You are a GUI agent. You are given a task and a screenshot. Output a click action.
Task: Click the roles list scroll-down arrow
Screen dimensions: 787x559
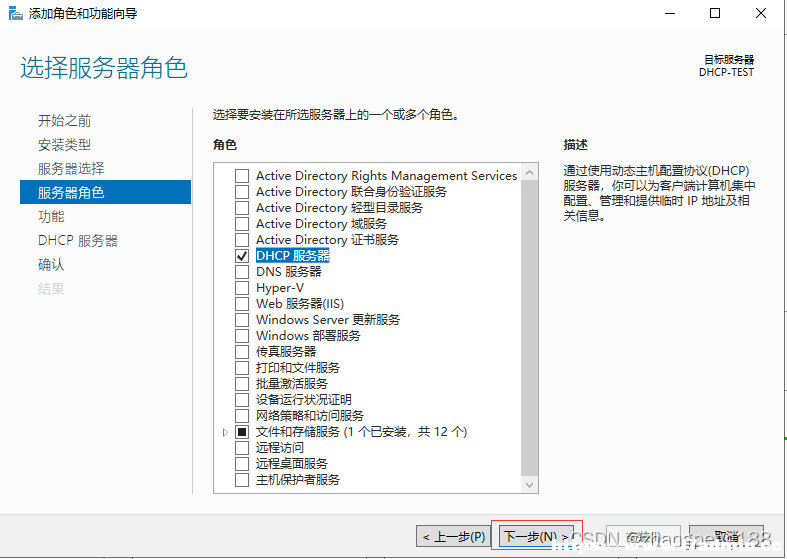(530, 484)
